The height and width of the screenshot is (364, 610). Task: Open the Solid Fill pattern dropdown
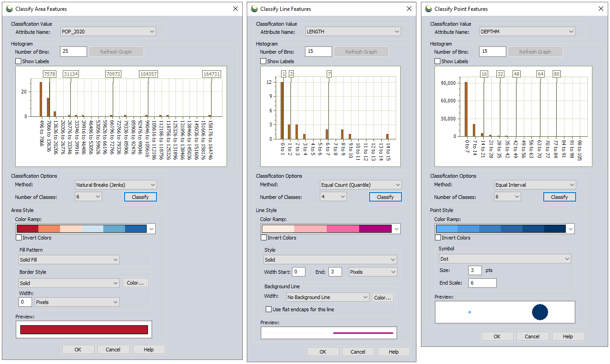pos(69,260)
